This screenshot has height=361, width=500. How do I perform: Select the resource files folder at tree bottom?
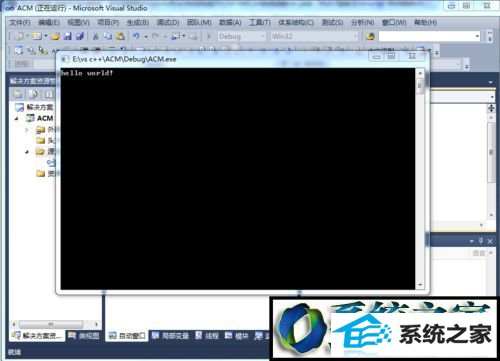pos(45,173)
